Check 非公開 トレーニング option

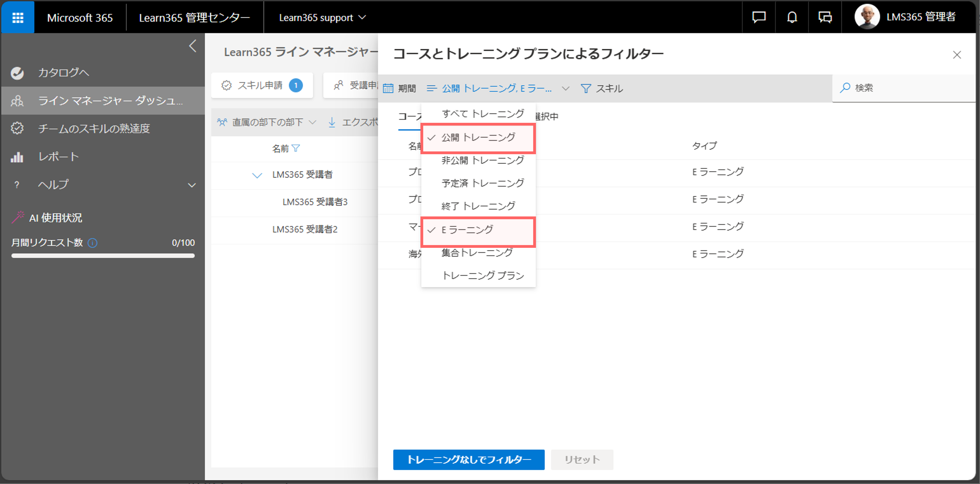click(478, 160)
